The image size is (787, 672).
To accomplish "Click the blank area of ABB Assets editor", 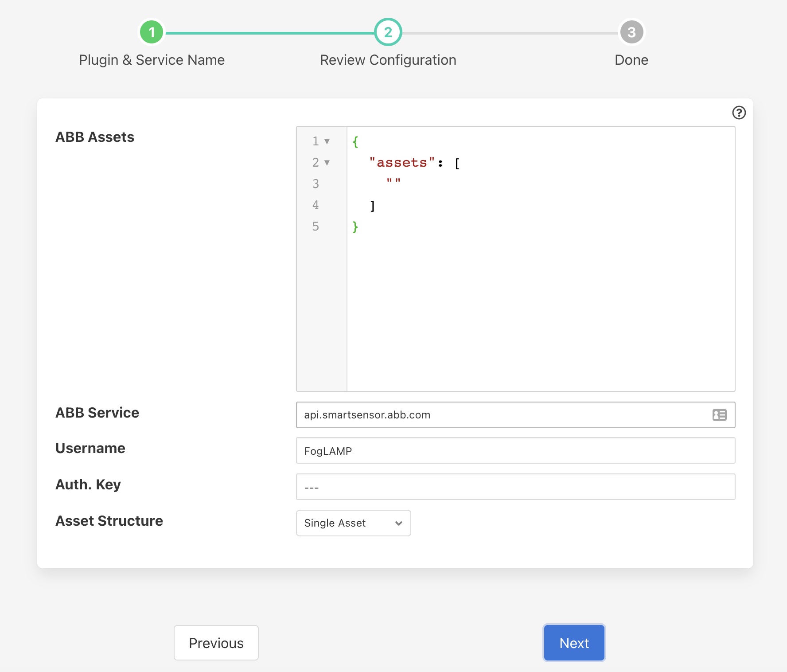I will click(x=541, y=310).
